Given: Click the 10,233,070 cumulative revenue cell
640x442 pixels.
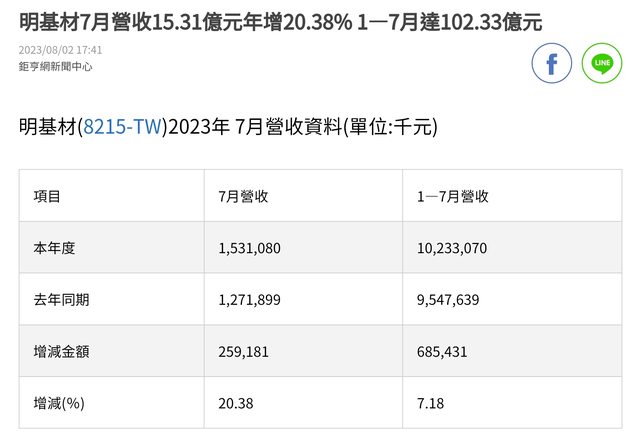Looking at the screenshot, I should [452, 248].
